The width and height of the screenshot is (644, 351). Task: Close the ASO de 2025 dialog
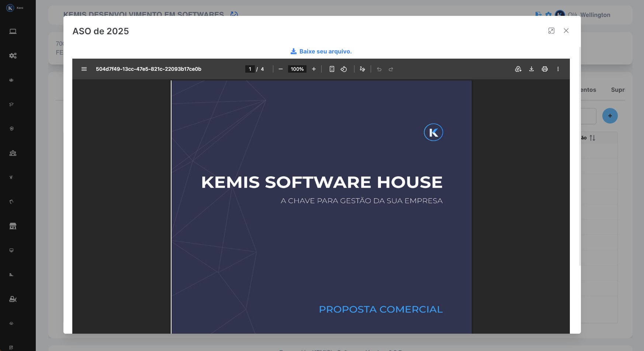(x=566, y=31)
